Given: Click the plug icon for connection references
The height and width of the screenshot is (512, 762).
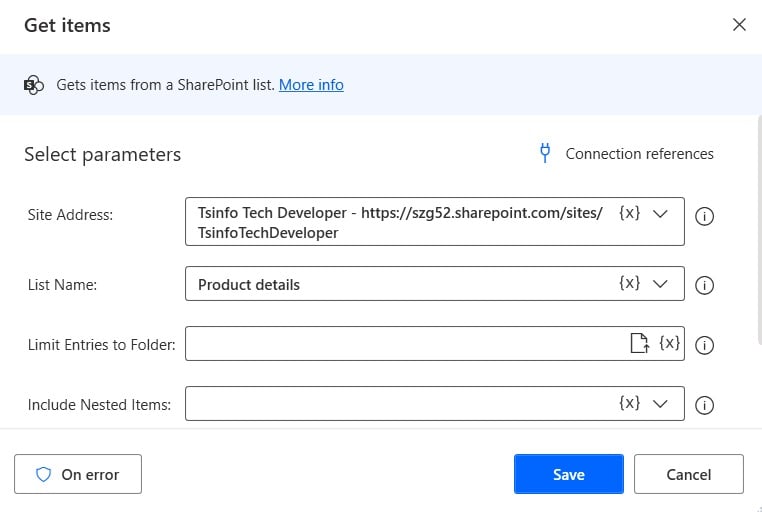Looking at the screenshot, I should click(x=545, y=153).
